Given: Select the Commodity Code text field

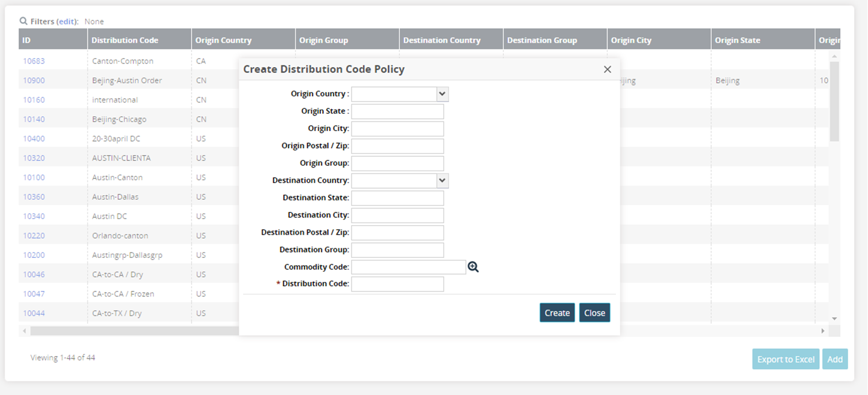Looking at the screenshot, I should (x=408, y=267).
